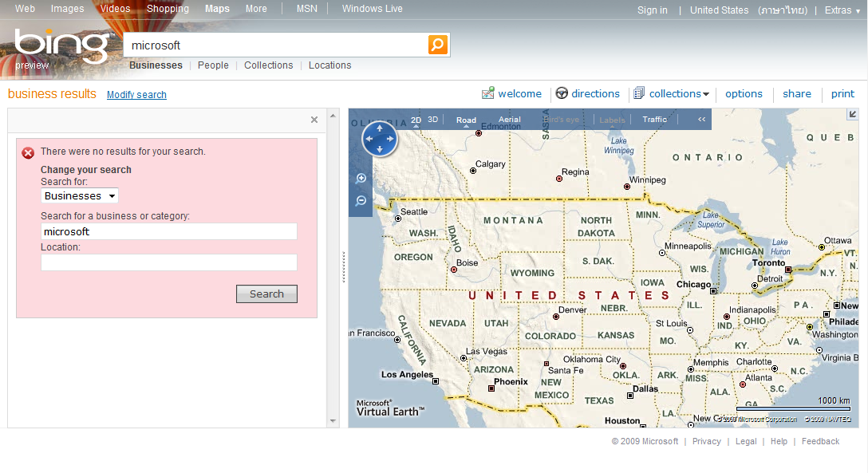Click the welcome link text
Screen dimensions: 868x473
tap(520, 94)
